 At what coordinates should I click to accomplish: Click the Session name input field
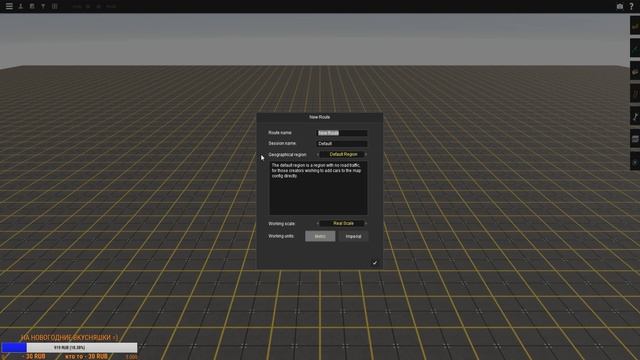pos(342,144)
